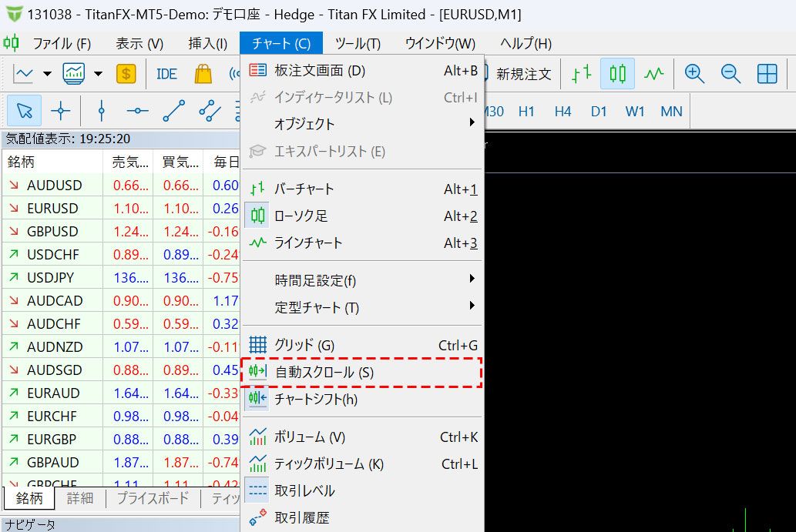Select the crosshair cursor tool
This screenshot has height=532, width=796.
[x=60, y=112]
